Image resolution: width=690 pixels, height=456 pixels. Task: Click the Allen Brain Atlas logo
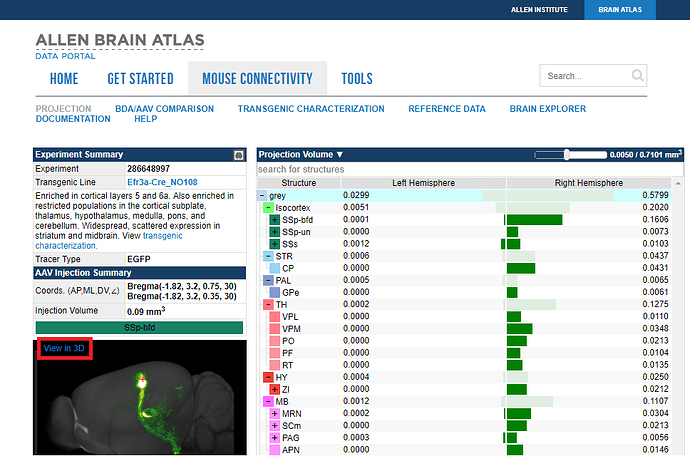pyautogui.click(x=120, y=40)
